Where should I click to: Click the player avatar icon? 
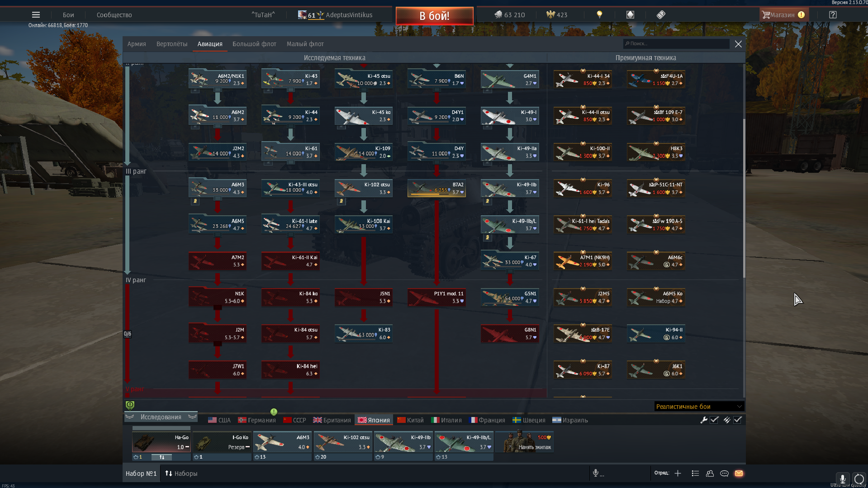pos(302,15)
